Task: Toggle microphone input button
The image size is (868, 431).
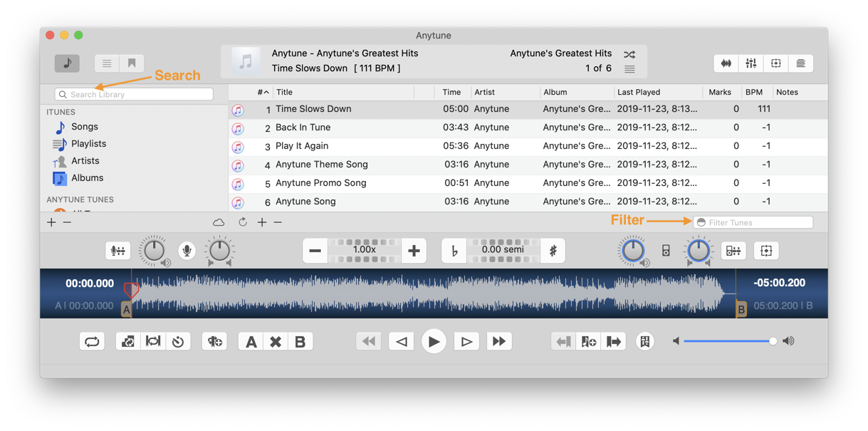Action: [187, 250]
